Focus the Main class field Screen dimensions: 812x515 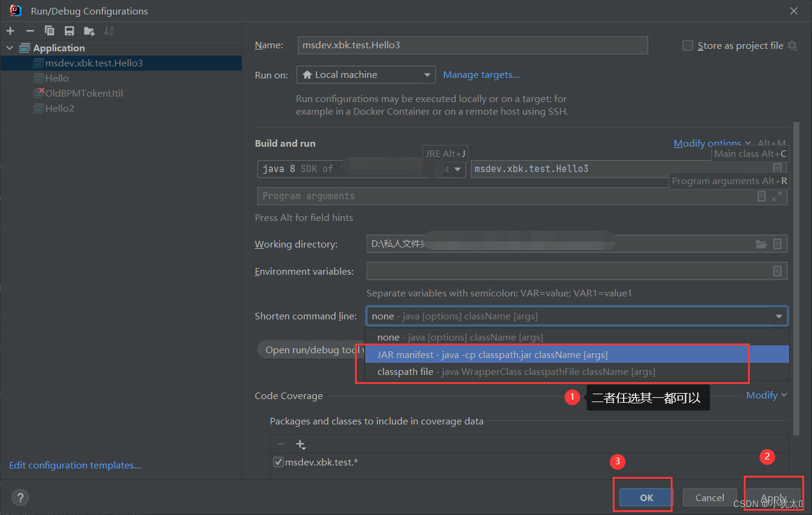coord(629,169)
